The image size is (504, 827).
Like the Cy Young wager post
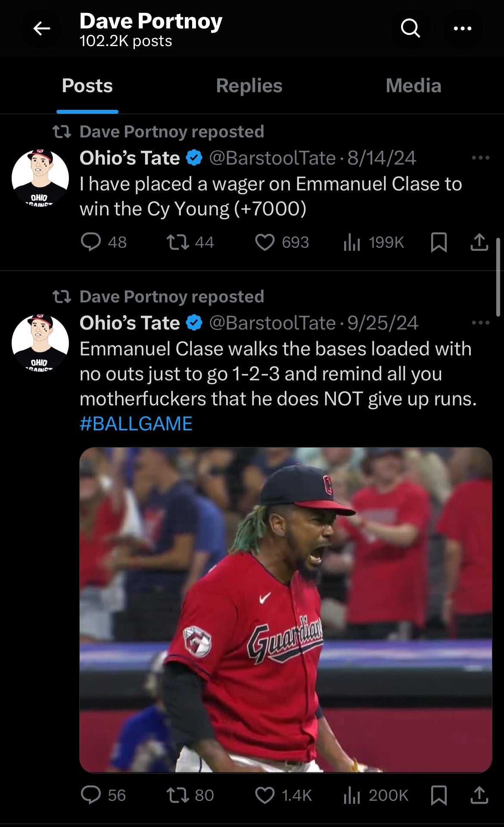point(265,242)
